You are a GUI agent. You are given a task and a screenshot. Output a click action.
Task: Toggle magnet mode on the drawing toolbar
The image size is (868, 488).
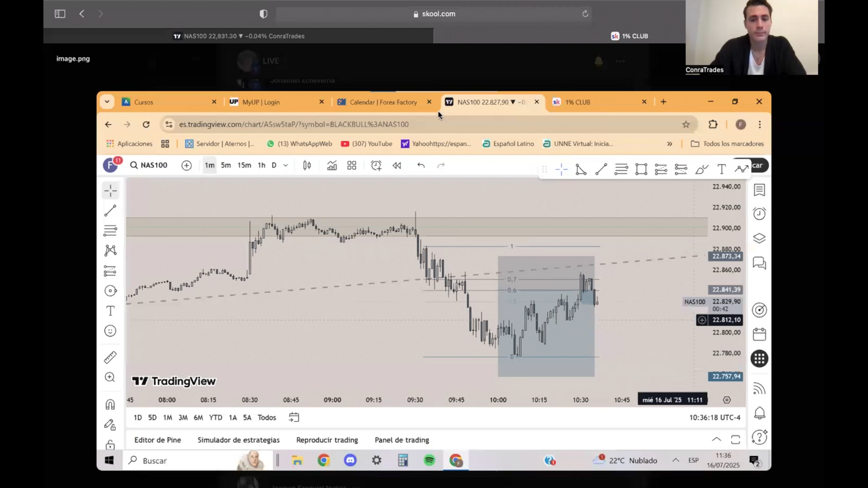pyautogui.click(x=111, y=405)
